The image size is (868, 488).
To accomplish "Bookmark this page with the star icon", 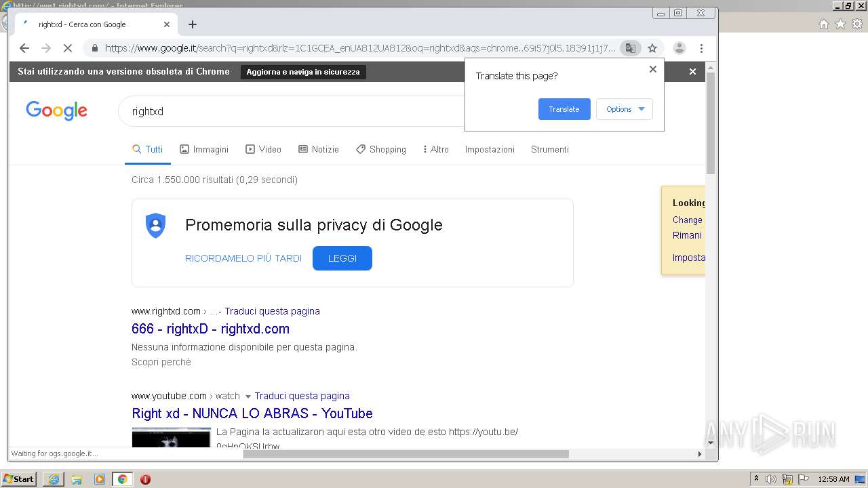I will click(652, 48).
